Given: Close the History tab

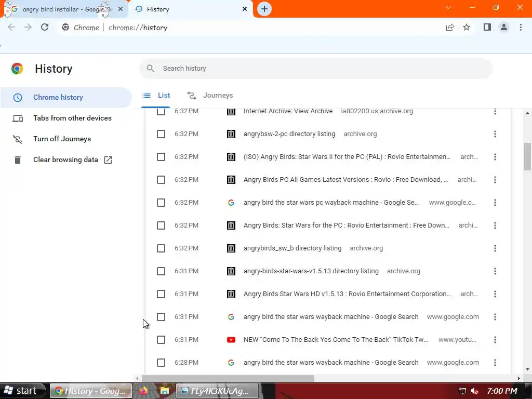Looking at the screenshot, I should click(x=245, y=9).
